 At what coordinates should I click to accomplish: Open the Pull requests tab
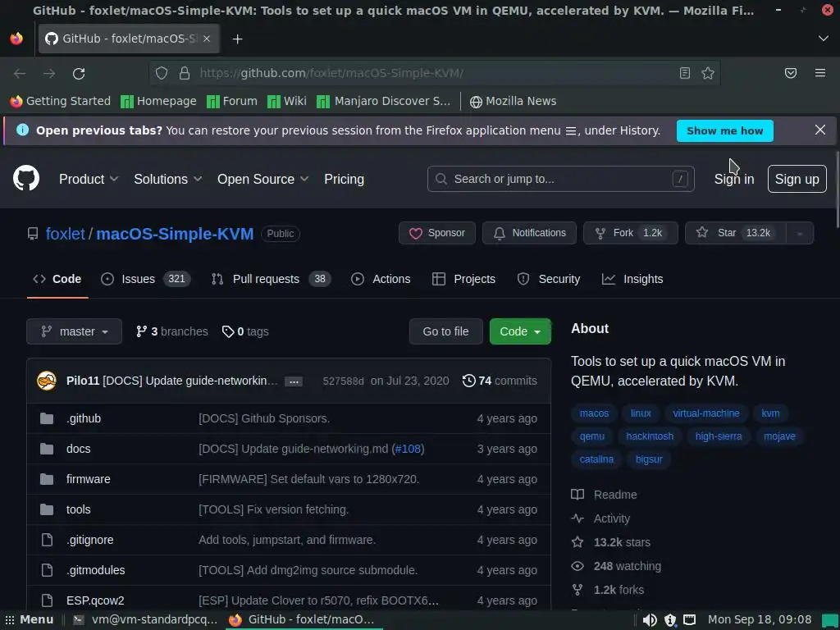click(271, 279)
